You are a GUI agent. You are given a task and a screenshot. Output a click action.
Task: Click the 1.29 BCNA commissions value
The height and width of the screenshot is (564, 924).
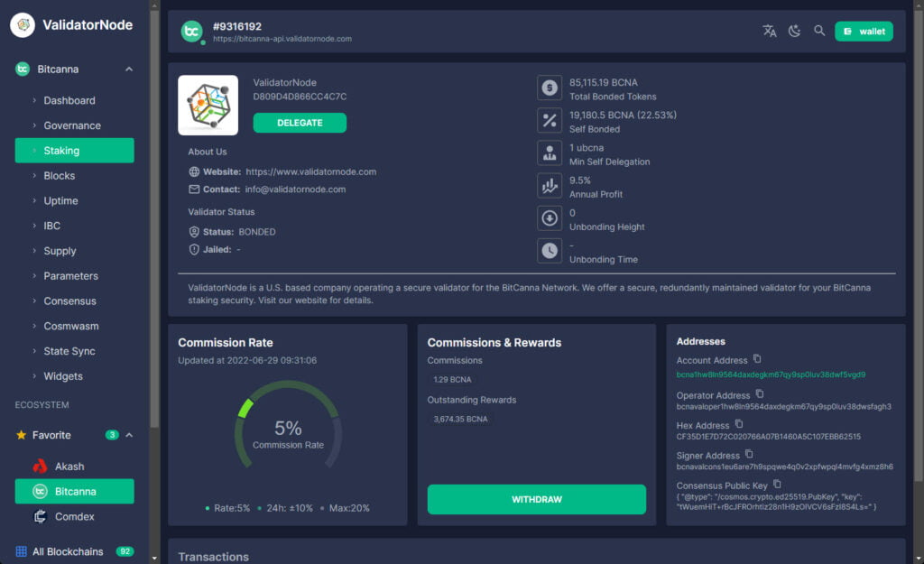click(452, 380)
